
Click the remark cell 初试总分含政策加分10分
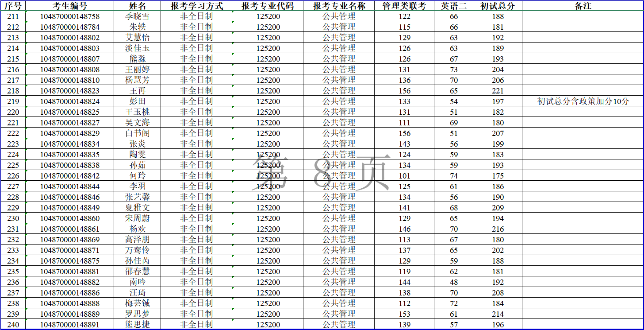coord(583,101)
